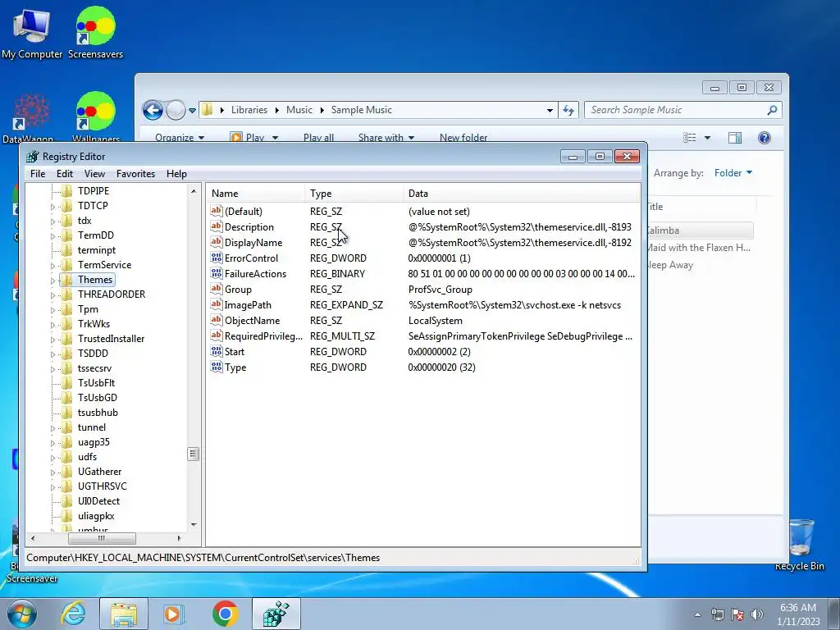Open the Windows Start menu

pos(21,614)
